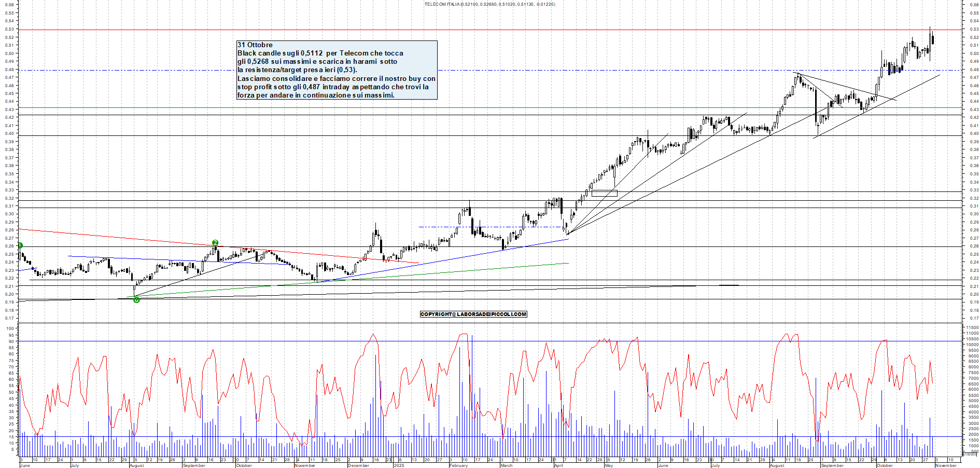Select the green circled marker labeled 0
This screenshot has height=468, width=980.
pos(136,299)
